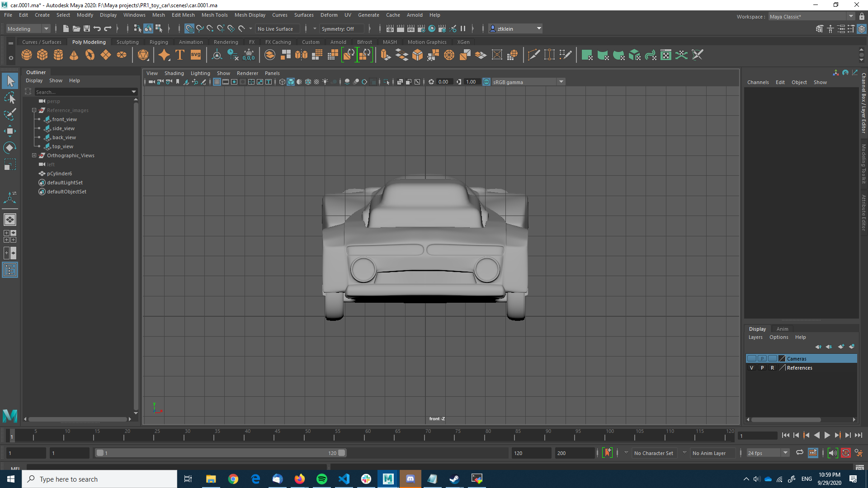The width and height of the screenshot is (868, 488).
Task: Select the polygon Type text tool
Action: point(180,55)
